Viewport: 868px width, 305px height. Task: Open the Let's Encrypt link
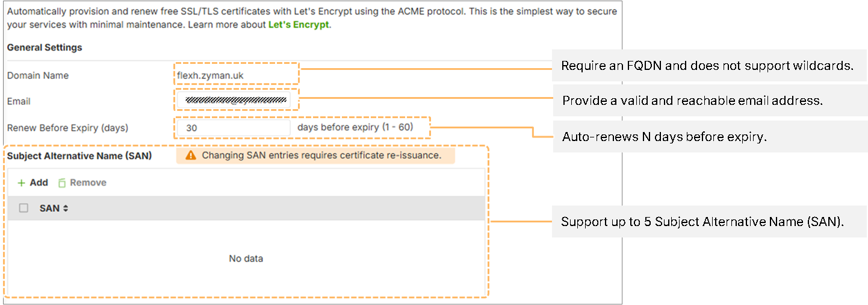(x=299, y=25)
